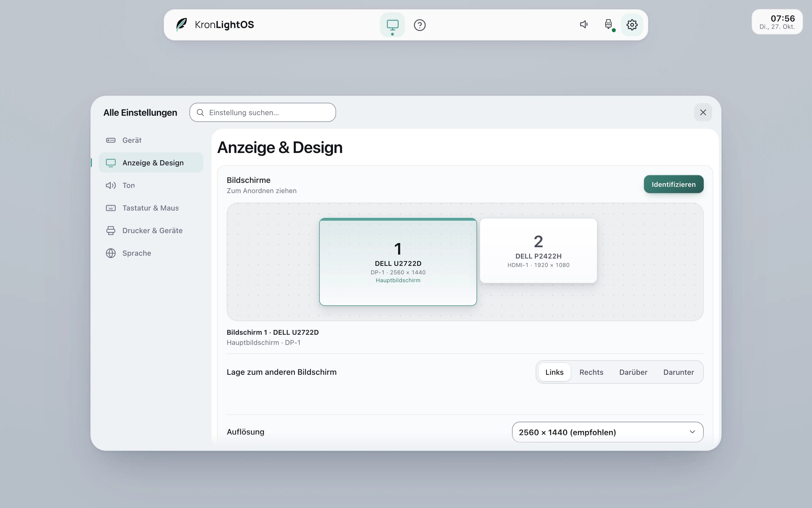
Task: Select monitor 1 DELL U2722D tile
Action: (398, 262)
